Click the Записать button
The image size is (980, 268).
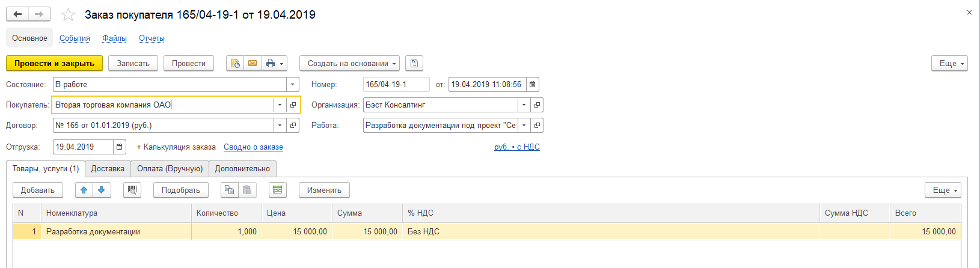coord(133,63)
